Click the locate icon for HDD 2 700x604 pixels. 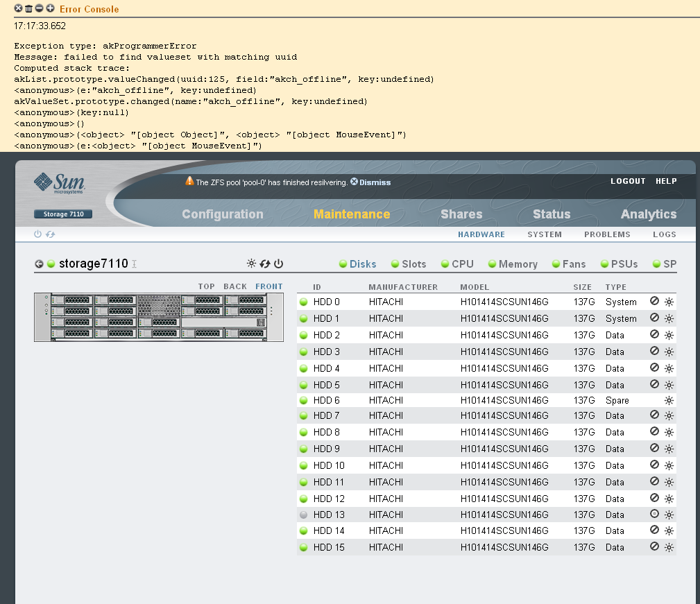click(669, 335)
